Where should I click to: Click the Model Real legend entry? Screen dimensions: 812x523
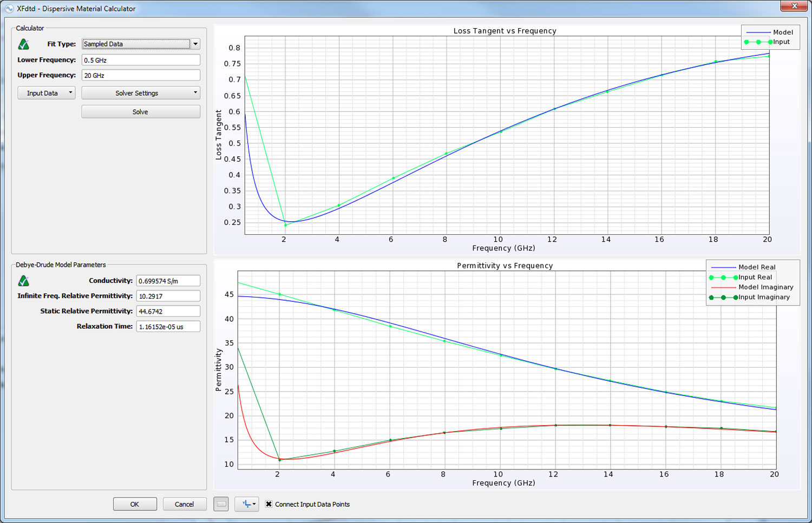click(x=743, y=267)
